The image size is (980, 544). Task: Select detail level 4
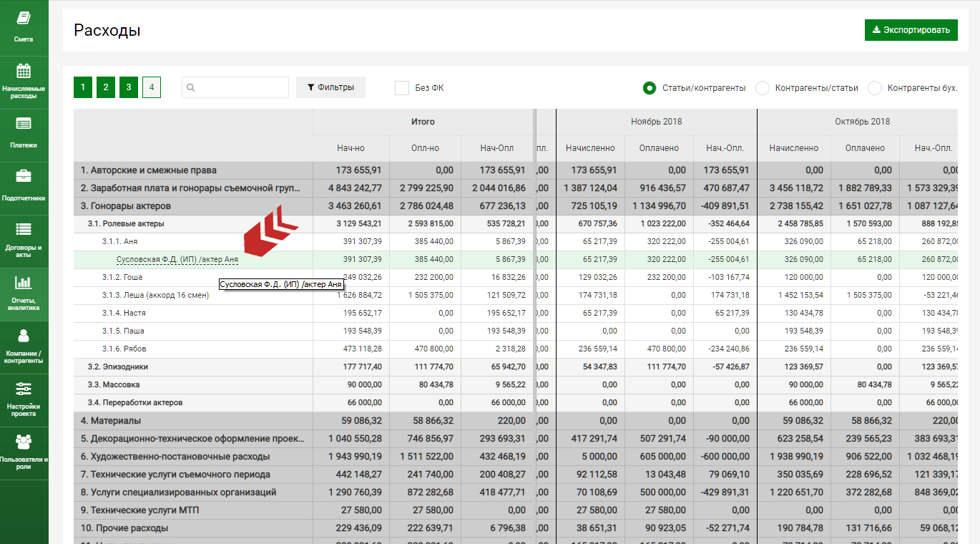pos(152,87)
